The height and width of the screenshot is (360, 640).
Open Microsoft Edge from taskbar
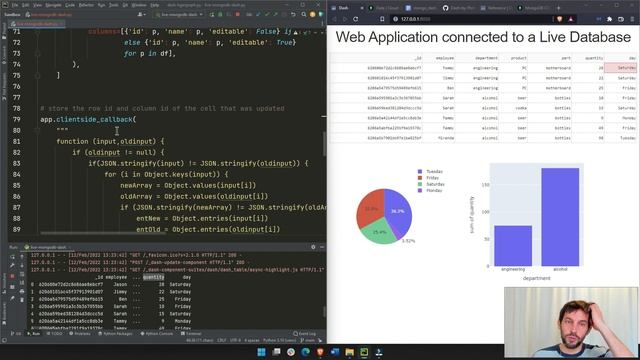tap(305, 352)
